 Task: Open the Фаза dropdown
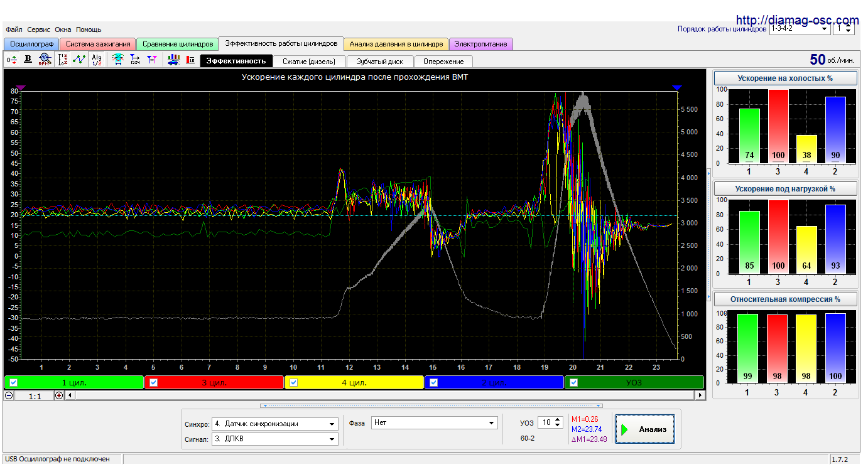point(435,422)
